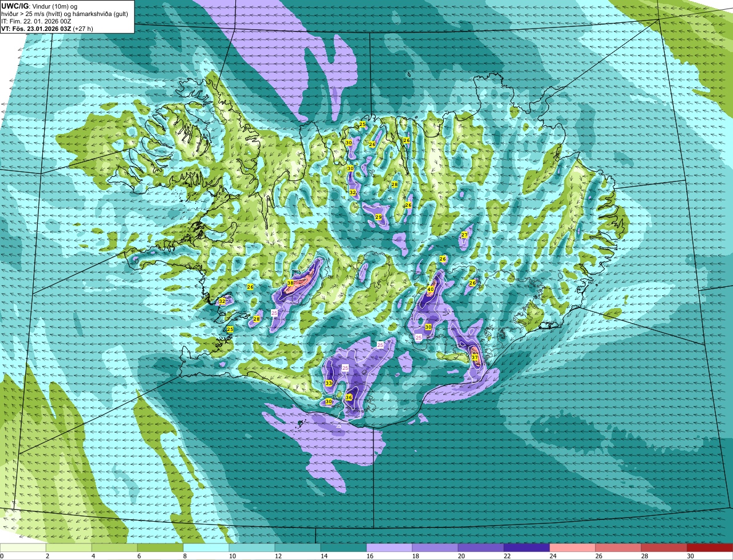Click the yellow gust label 38
733x560 pixels.
(x=290, y=283)
